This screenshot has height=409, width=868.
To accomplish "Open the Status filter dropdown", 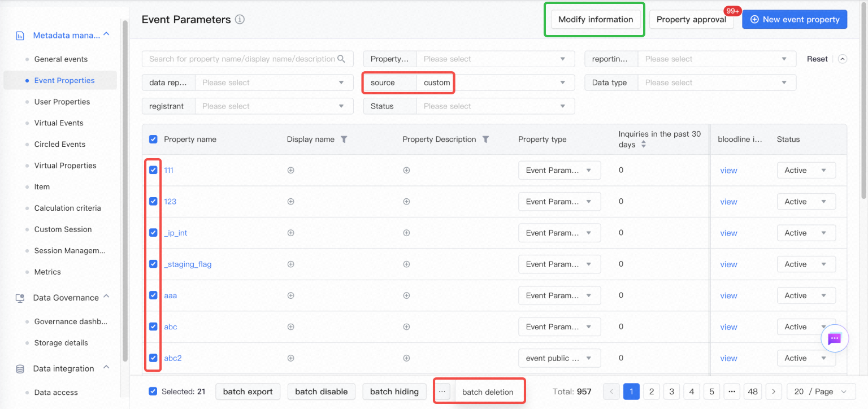I will [x=496, y=106].
